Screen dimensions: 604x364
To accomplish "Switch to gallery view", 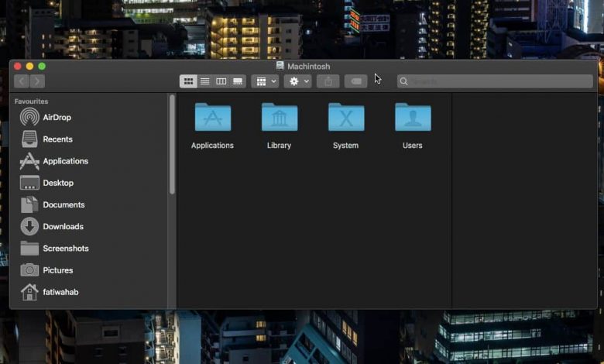I will [x=238, y=81].
